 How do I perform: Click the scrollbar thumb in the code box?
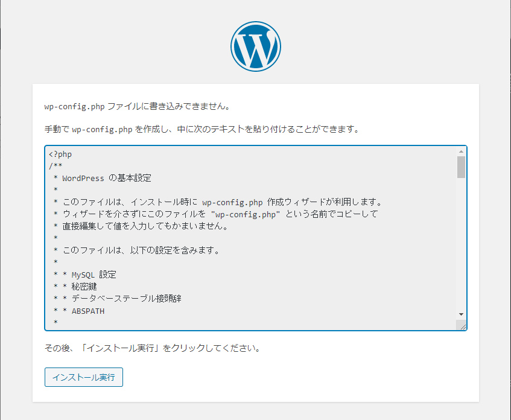(461, 167)
